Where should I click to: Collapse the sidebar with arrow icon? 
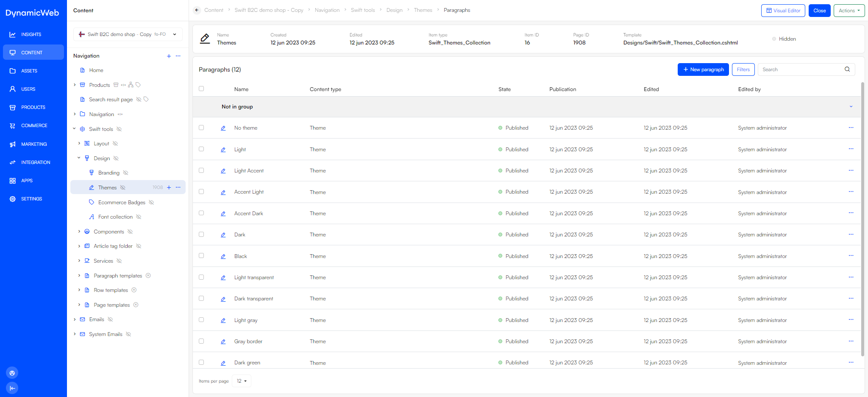point(12,388)
